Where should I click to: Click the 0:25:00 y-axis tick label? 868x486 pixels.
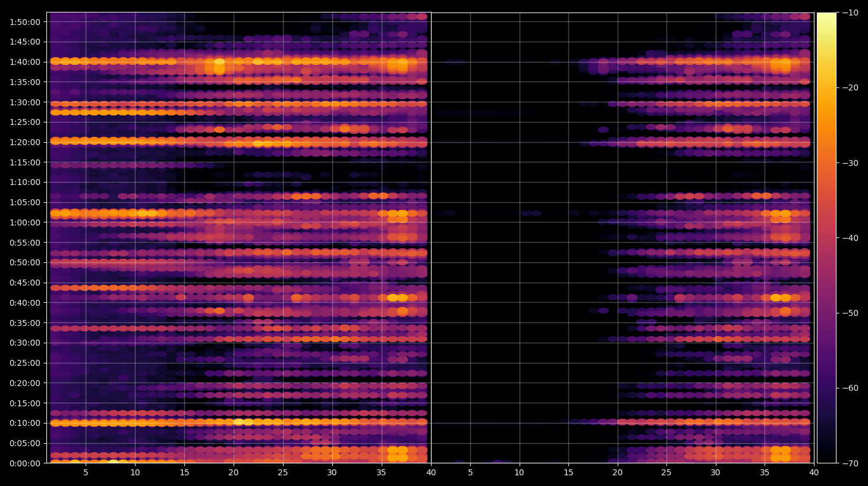[x=25, y=363]
